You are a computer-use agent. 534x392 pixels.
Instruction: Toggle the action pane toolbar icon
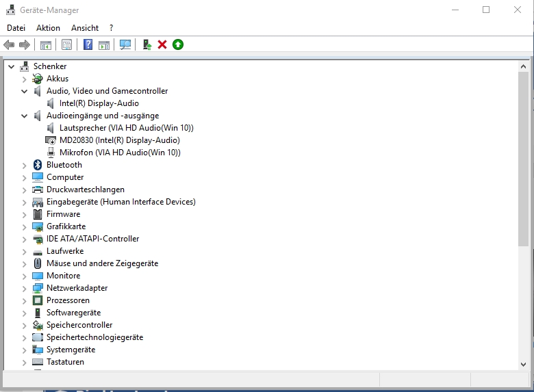(x=104, y=44)
